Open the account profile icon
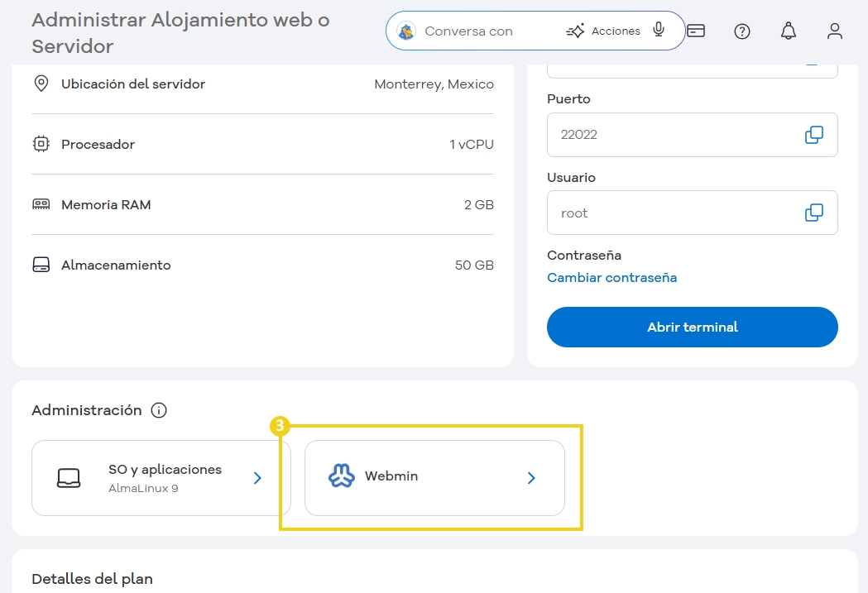 (834, 31)
